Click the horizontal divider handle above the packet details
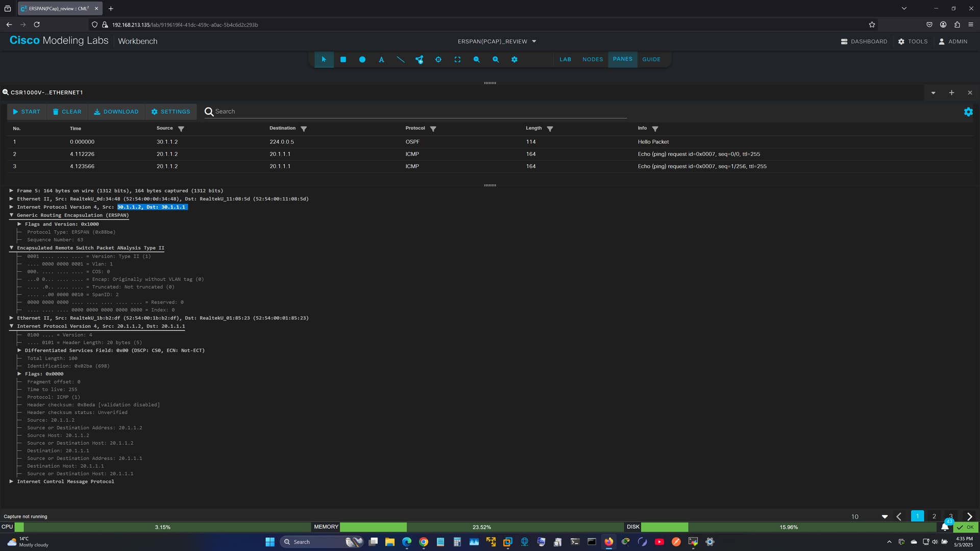The height and width of the screenshot is (551, 980). click(x=490, y=185)
